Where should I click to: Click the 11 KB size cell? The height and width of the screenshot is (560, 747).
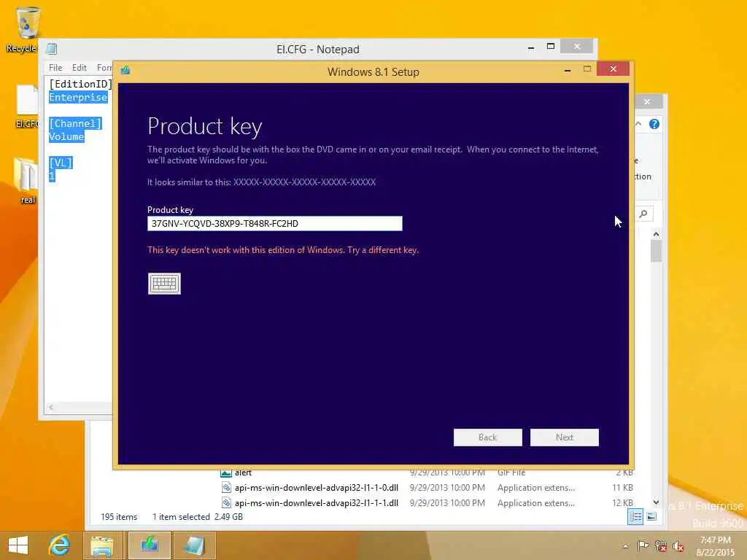click(x=622, y=488)
